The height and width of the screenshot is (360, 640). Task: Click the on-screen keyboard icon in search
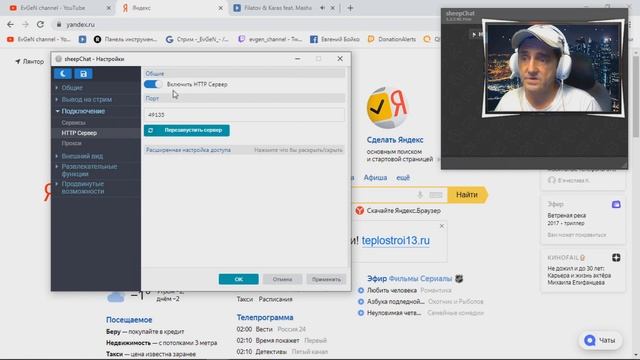436,195
